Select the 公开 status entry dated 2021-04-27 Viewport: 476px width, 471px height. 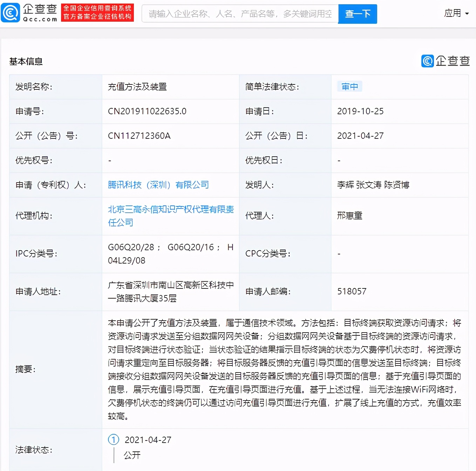tap(132, 455)
